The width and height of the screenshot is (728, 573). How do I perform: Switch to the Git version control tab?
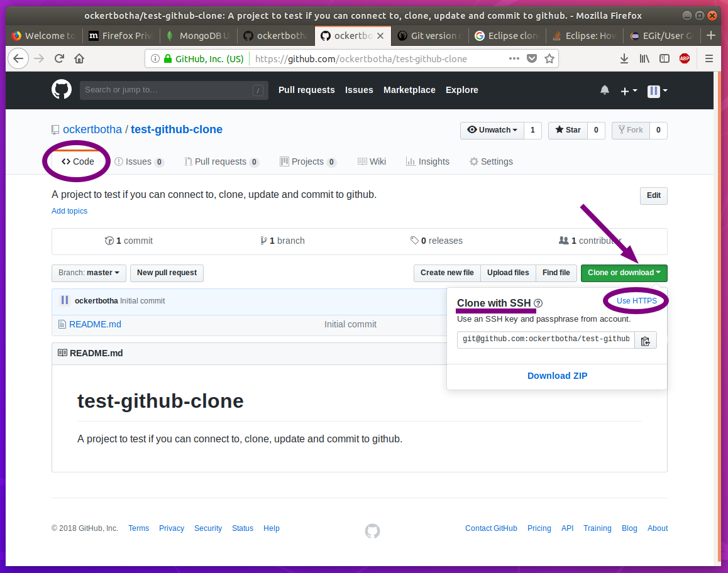click(430, 36)
